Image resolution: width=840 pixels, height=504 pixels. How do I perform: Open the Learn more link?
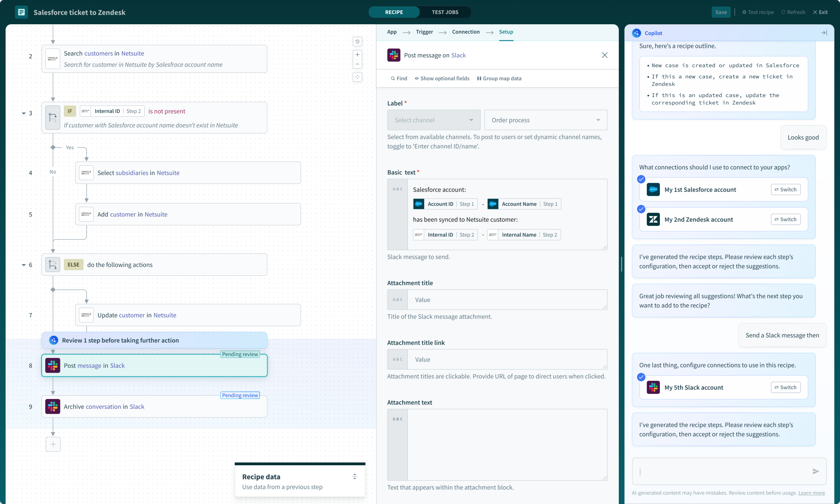pyautogui.click(x=811, y=493)
